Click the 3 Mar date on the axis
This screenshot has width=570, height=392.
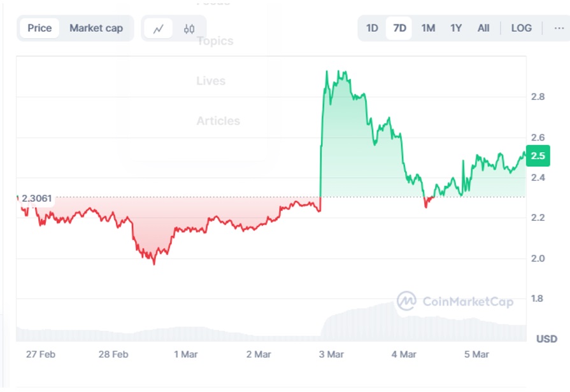pos(331,354)
